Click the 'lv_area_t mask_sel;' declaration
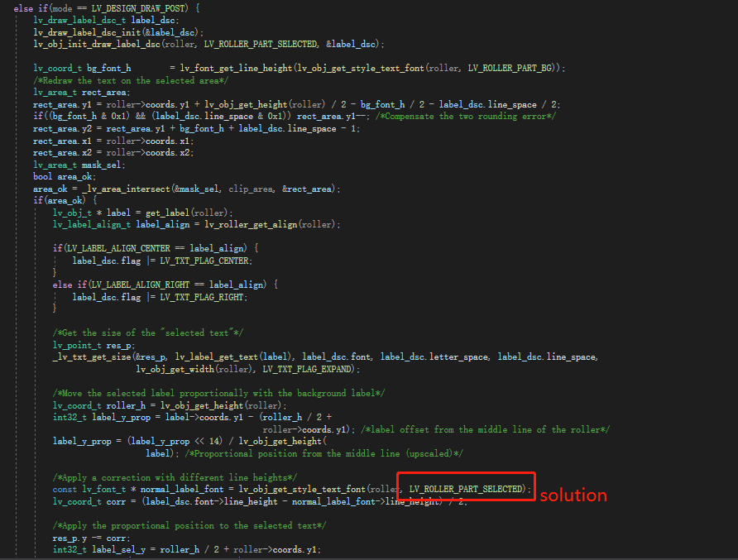This screenshot has width=738, height=560. click(x=79, y=165)
